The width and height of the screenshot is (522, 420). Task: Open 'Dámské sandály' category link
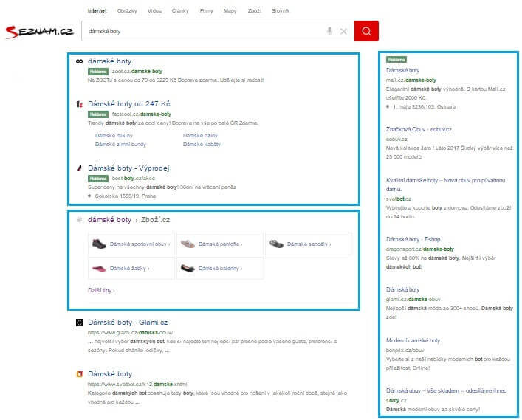[x=309, y=244]
